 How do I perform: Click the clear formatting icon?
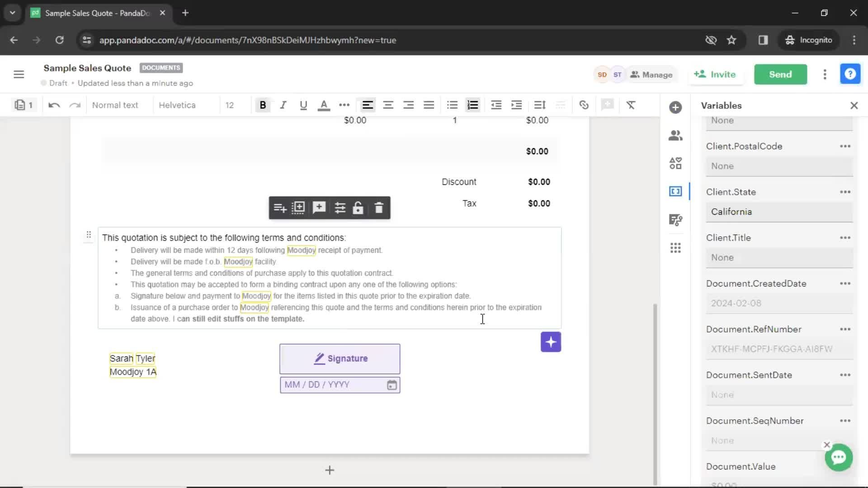pyautogui.click(x=631, y=105)
